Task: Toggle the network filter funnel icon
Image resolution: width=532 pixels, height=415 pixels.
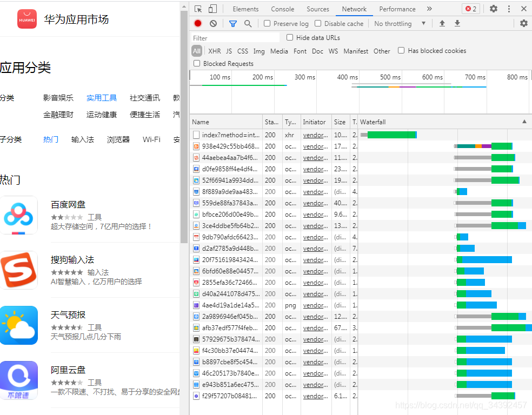Action: click(x=232, y=23)
